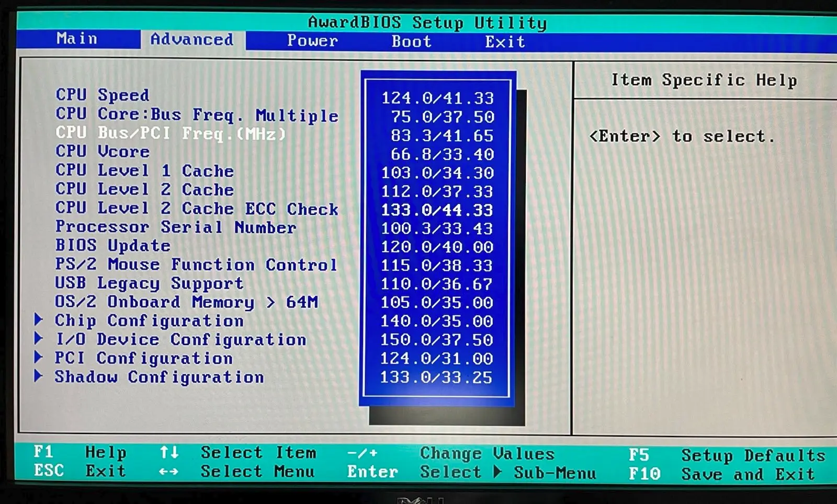Choose 120.0/40.00 frequency option
The image size is (837, 504).
click(x=437, y=247)
